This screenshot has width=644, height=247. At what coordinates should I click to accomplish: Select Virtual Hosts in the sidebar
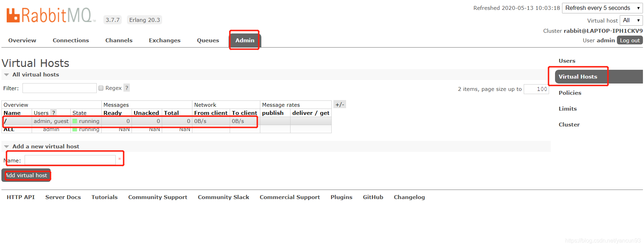pyautogui.click(x=599, y=76)
